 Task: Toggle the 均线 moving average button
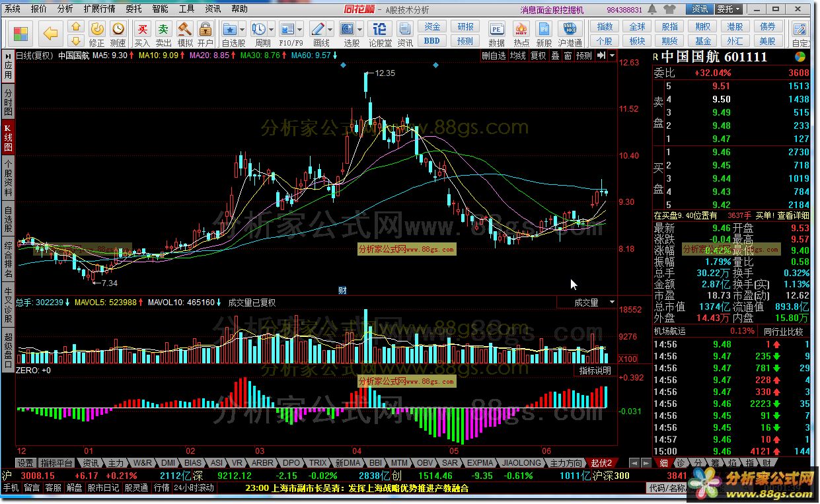[x=517, y=55]
